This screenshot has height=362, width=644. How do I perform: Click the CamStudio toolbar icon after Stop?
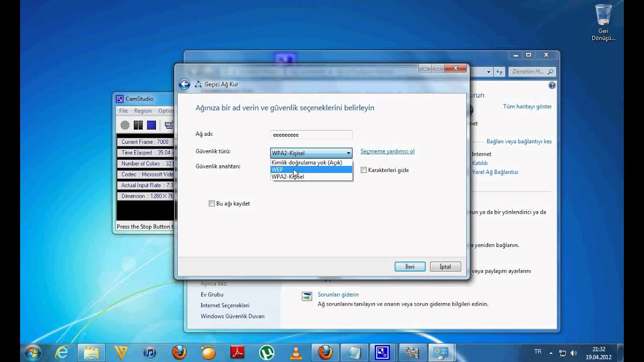tap(169, 125)
